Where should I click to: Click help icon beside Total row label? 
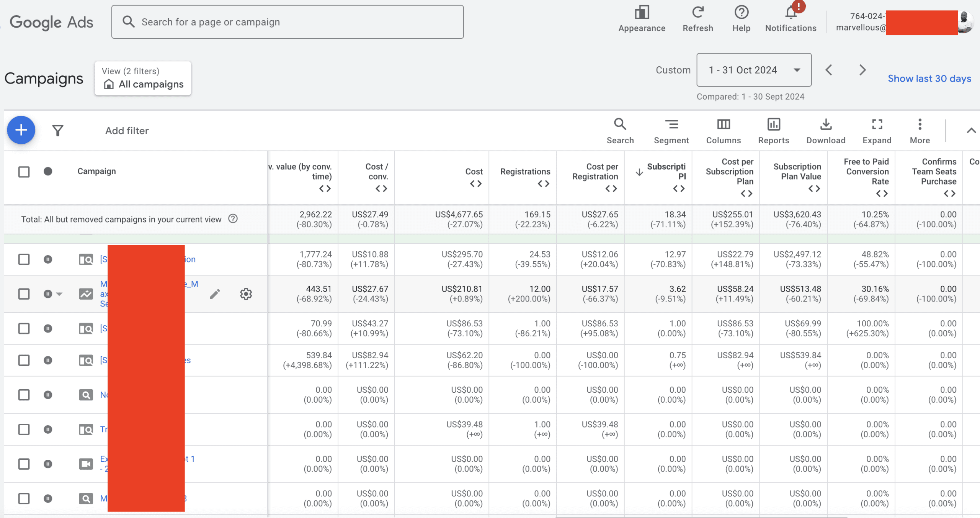coord(233,219)
